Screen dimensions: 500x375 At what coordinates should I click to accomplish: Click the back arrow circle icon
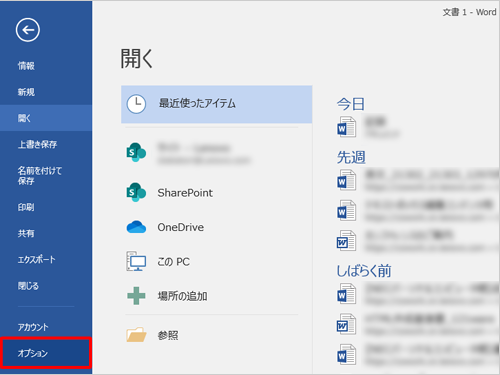28,30
